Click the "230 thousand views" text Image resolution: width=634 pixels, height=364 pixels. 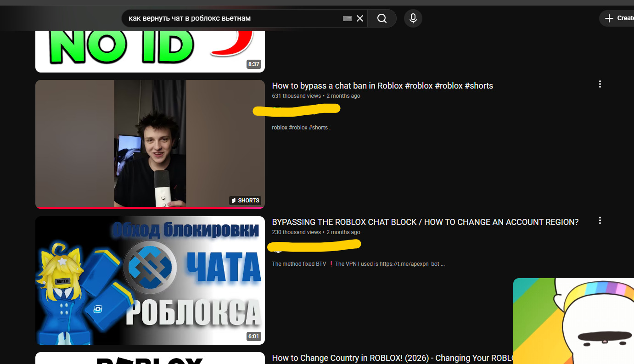point(297,232)
